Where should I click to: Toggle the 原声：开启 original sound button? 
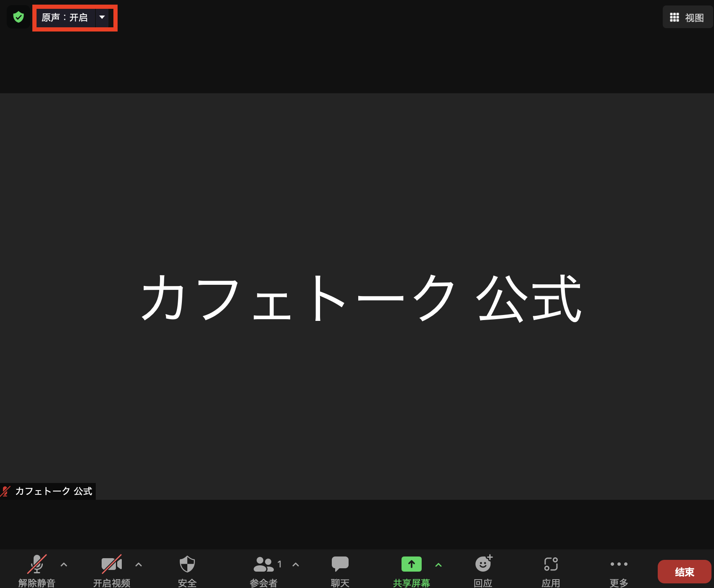click(65, 18)
